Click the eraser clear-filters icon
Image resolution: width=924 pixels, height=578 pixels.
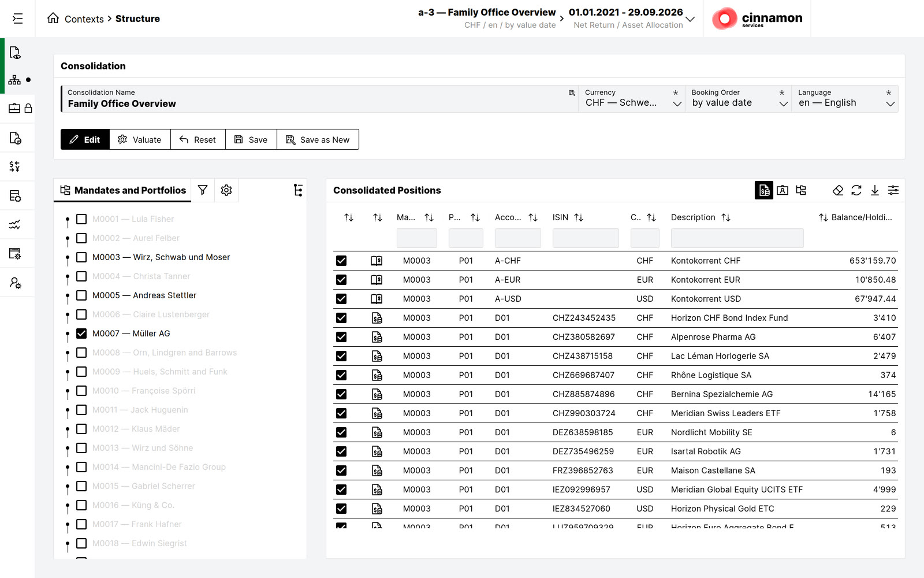[838, 190]
